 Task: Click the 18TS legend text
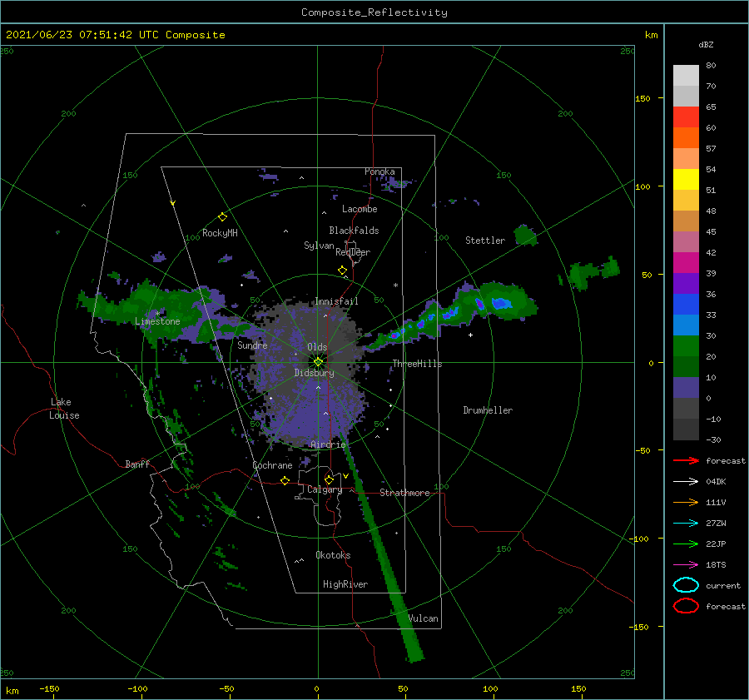coord(716,565)
